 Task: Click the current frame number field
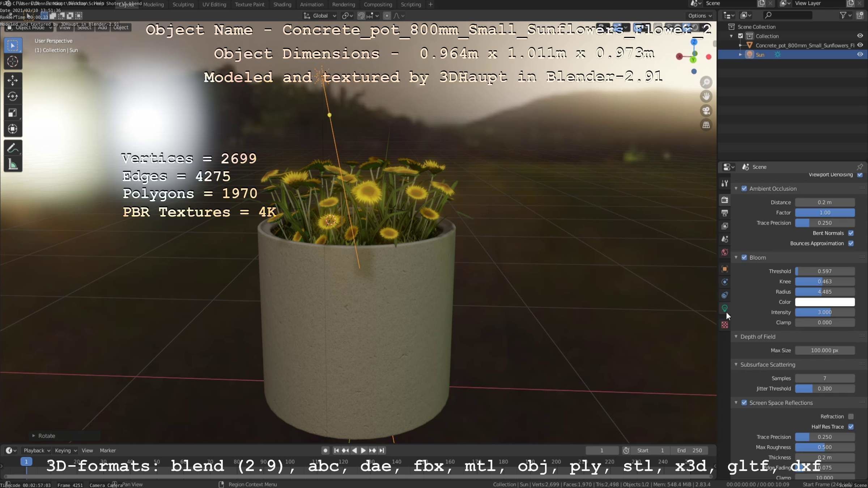[x=602, y=450]
